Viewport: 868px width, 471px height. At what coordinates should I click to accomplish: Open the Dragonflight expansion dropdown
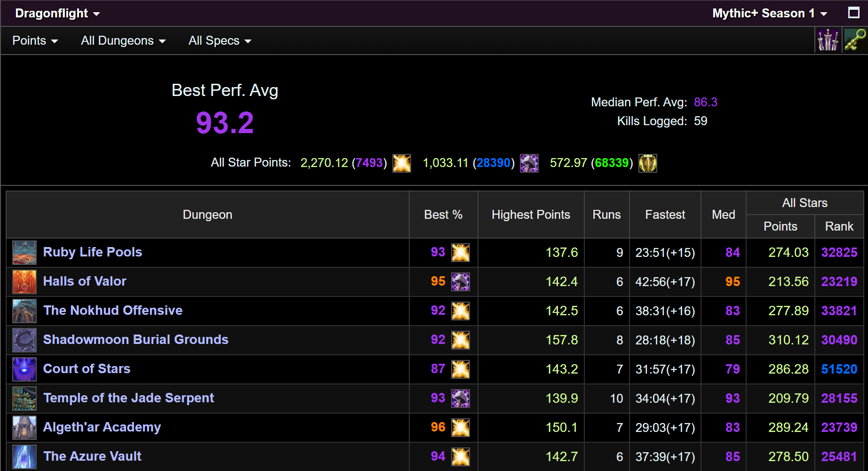57,13
